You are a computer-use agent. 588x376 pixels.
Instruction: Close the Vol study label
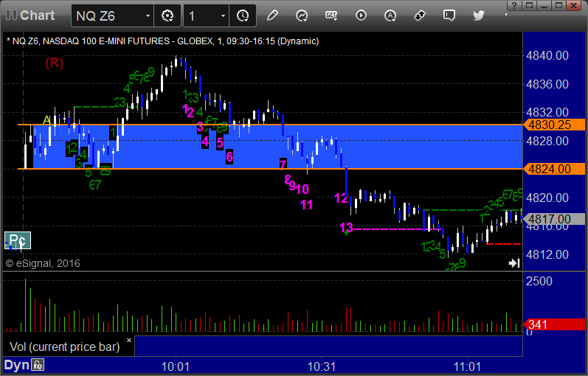(x=129, y=341)
